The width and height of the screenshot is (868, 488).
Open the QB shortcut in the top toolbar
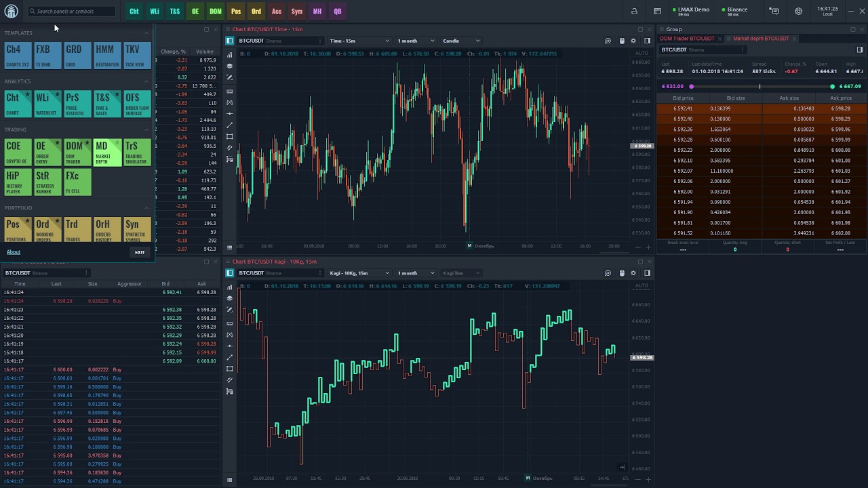point(338,11)
